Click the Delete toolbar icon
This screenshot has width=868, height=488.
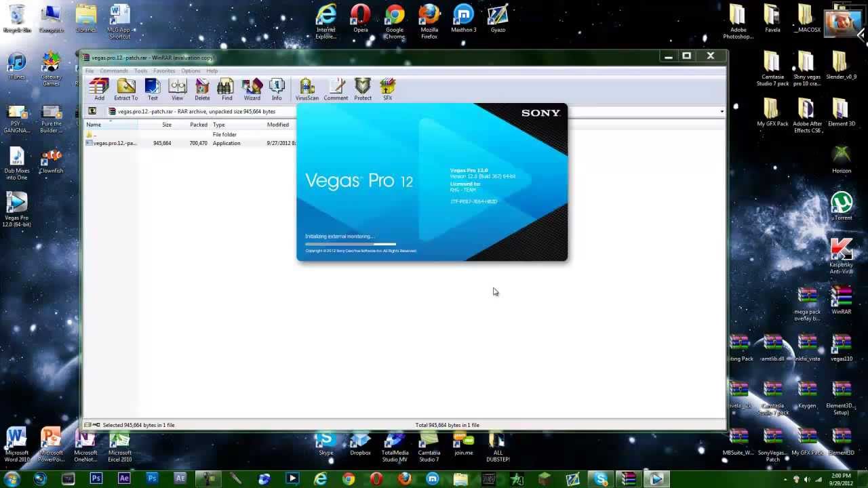coord(202,89)
